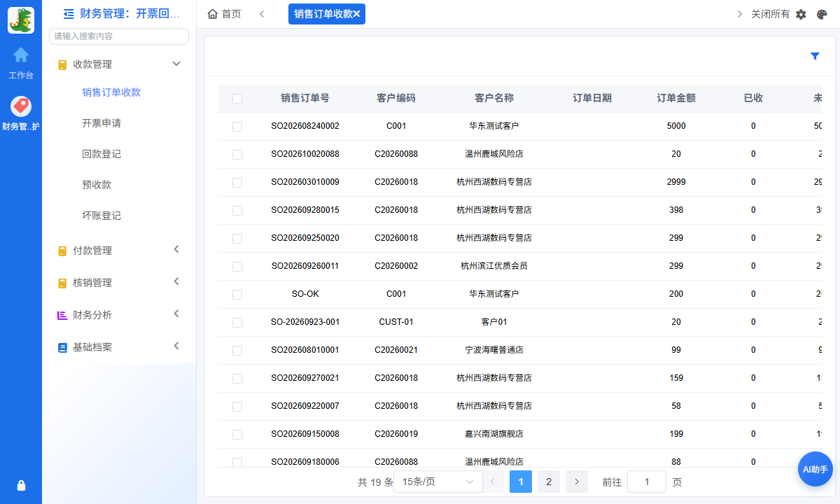840x504 pixels.
Task: Click the 客户名称 column header
Action: 494,98
